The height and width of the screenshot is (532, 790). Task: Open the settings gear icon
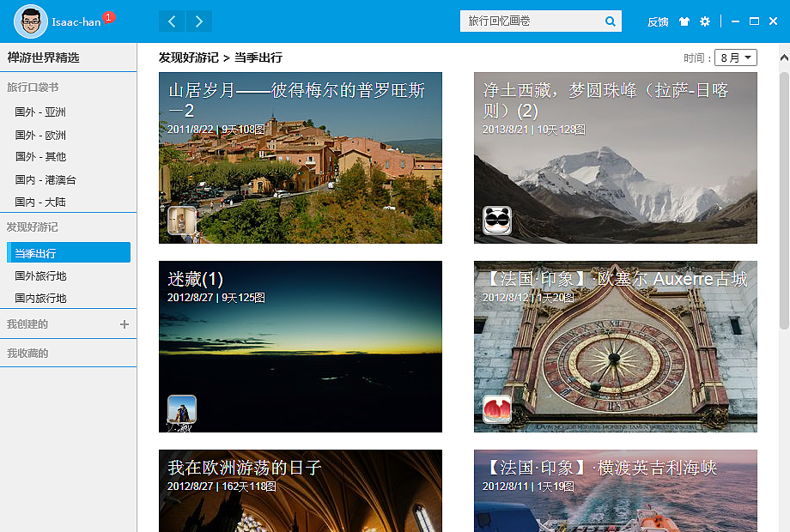[x=705, y=21]
